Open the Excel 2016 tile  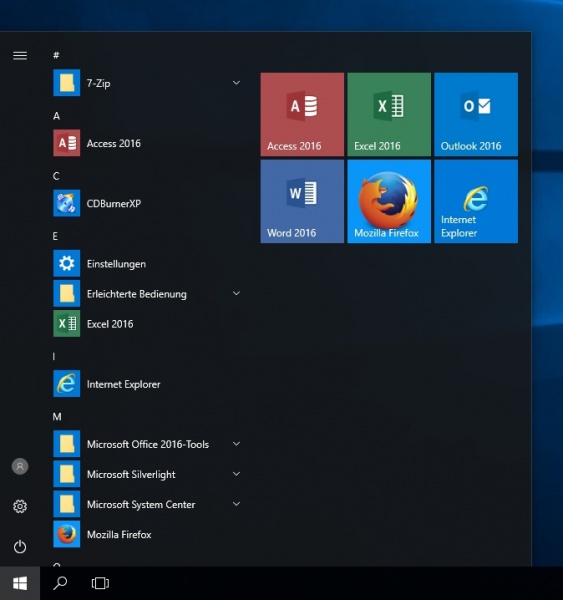(389, 114)
